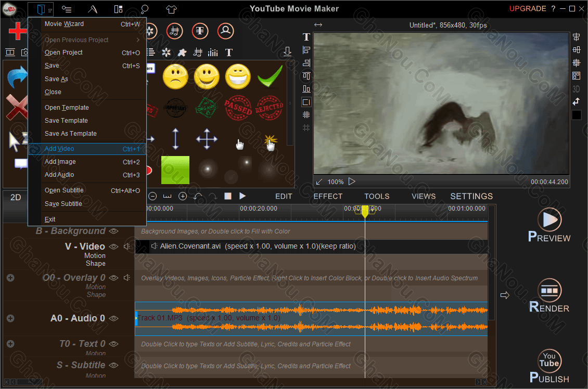Screen dimensions: 588x389
Task: Select the text align circle icon
Action: coord(200,31)
